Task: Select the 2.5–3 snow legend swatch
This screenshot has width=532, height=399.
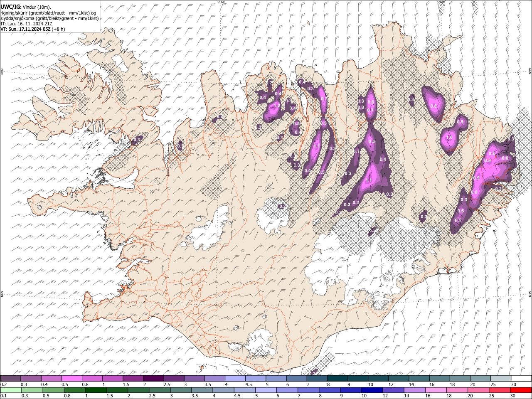Action: point(173,378)
